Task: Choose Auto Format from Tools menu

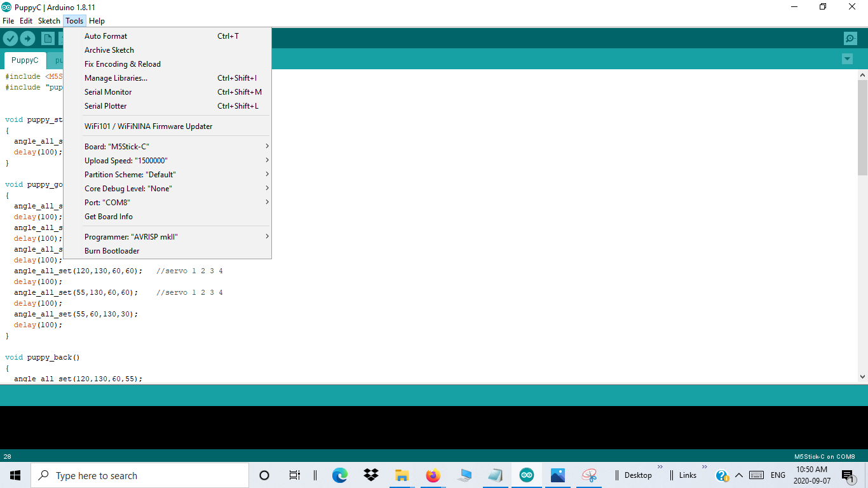Action: coord(168,36)
